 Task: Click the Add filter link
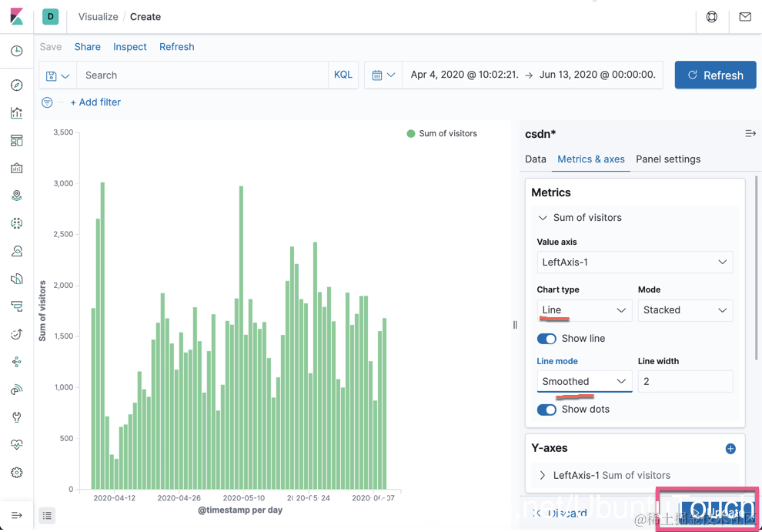click(95, 102)
